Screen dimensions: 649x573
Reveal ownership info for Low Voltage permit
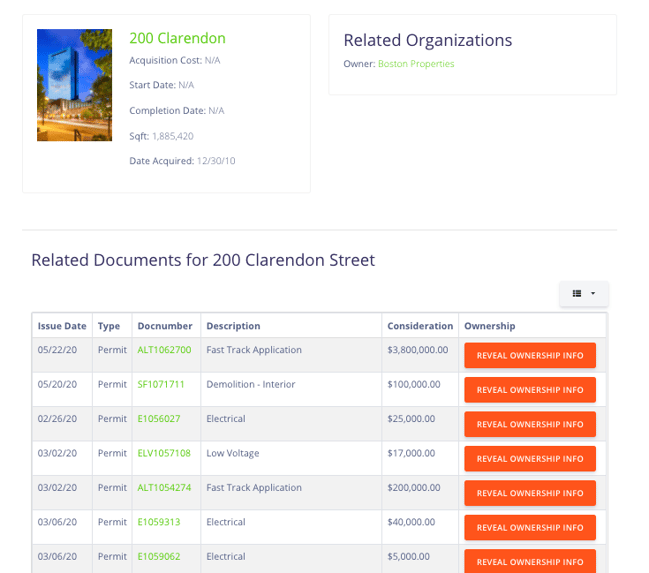530,459
